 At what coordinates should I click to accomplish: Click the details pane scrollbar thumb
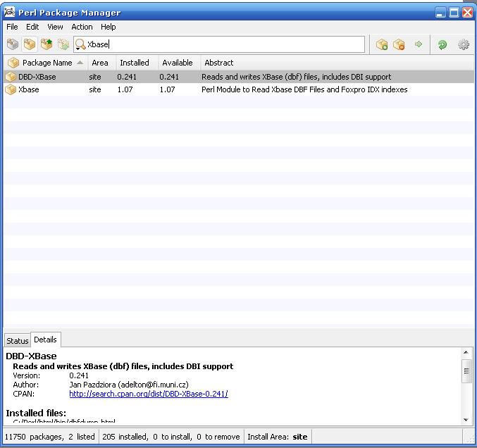466,371
